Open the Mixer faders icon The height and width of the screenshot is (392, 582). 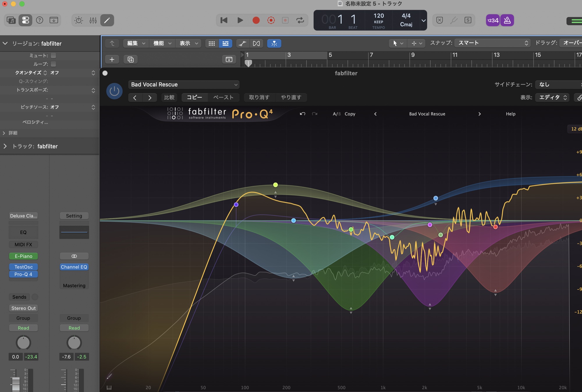pyautogui.click(x=93, y=20)
